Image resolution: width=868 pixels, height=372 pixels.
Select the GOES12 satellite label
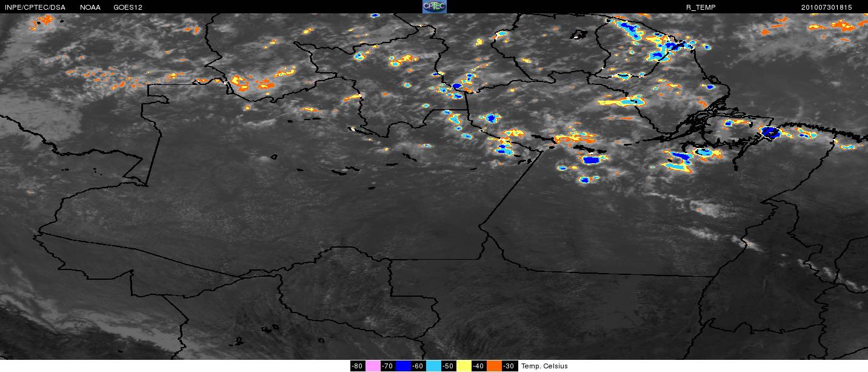(x=128, y=7)
